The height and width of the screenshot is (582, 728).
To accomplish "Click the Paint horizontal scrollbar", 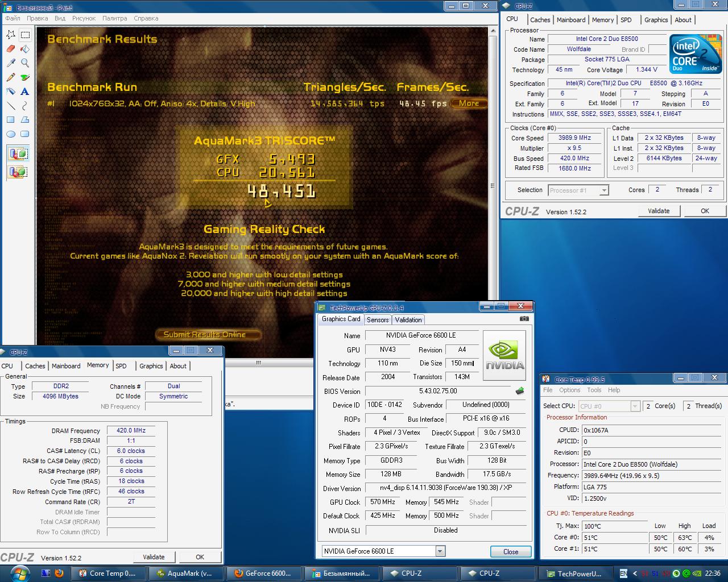I will pos(258,362).
